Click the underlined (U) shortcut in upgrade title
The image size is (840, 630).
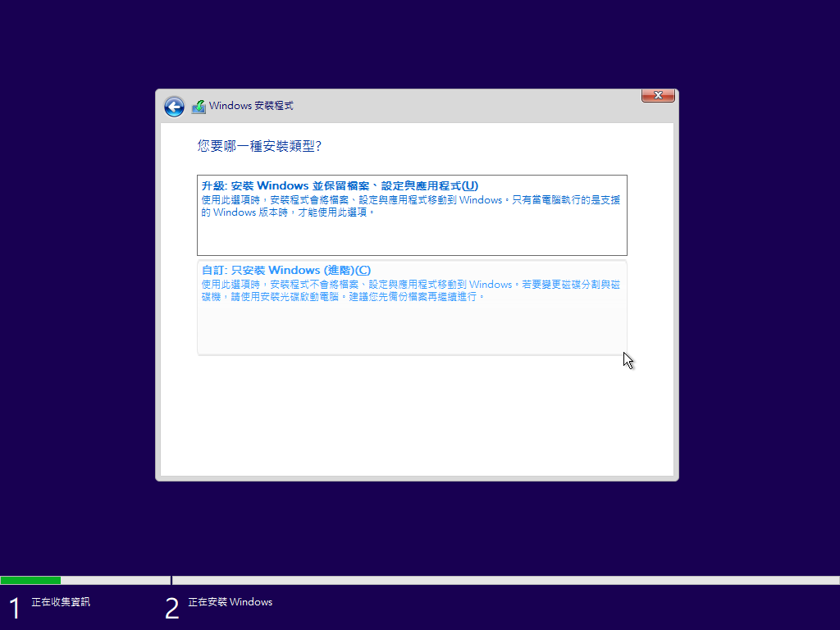pos(470,185)
